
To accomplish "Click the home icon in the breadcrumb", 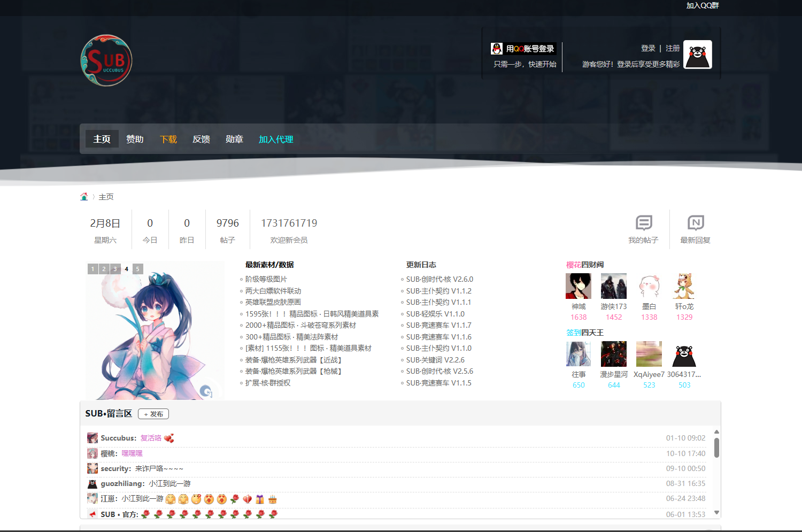I will click(x=84, y=196).
